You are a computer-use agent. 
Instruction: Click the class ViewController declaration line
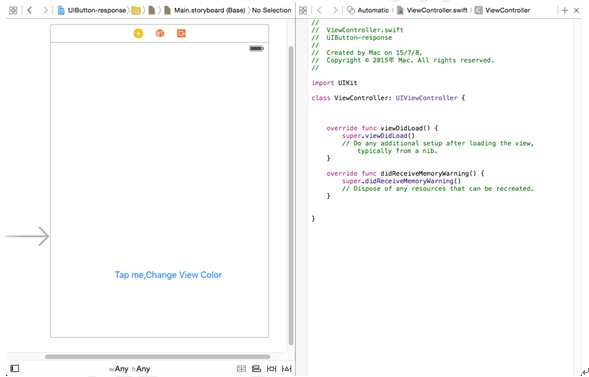tap(388, 98)
